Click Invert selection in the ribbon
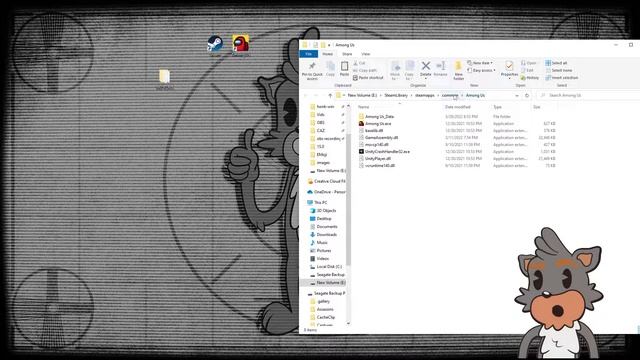The image size is (640, 360). click(562, 78)
